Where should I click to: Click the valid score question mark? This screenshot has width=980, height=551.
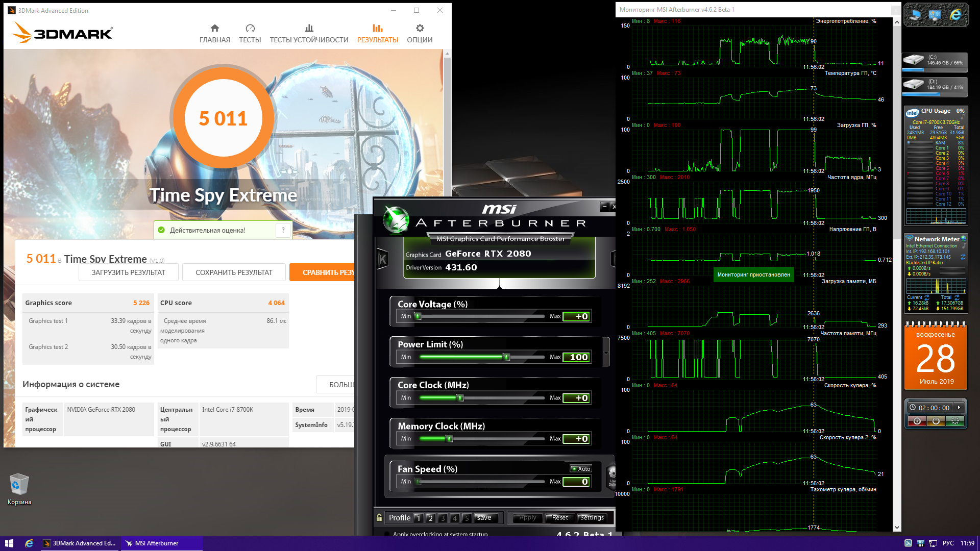point(283,230)
